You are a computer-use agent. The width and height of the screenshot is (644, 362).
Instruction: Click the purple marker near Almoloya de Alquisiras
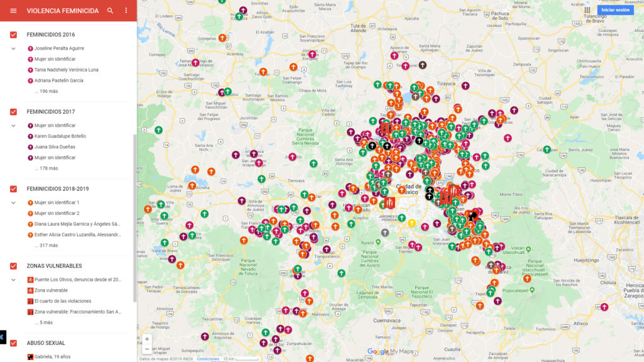coord(205,337)
